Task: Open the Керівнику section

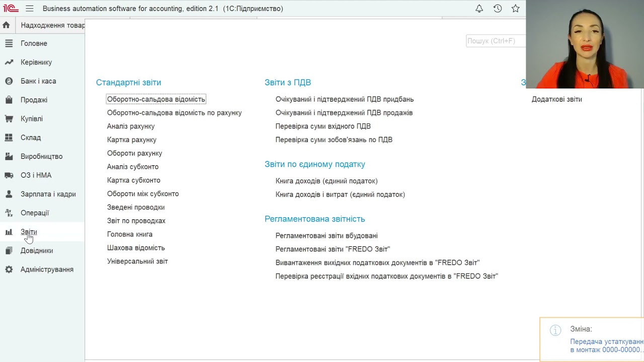Action: (x=36, y=62)
